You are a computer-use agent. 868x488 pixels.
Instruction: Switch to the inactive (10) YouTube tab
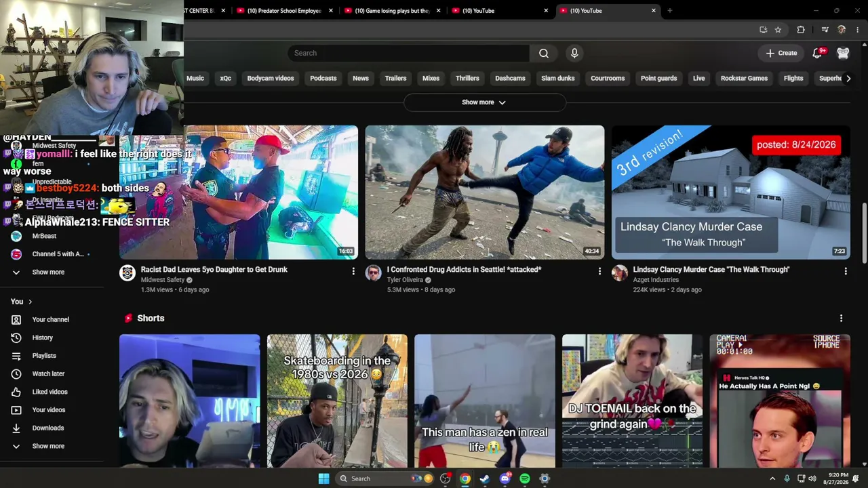click(x=500, y=11)
